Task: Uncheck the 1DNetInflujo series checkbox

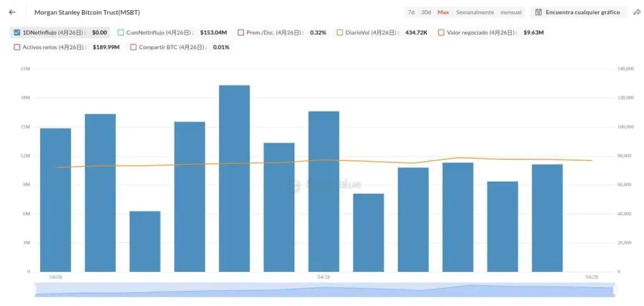Action: pyautogui.click(x=17, y=32)
